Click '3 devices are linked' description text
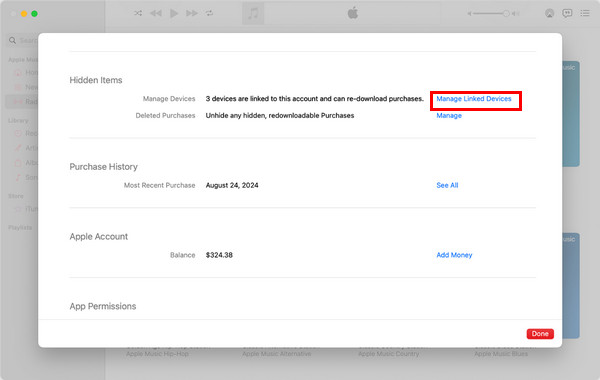The width and height of the screenshot is (600, 380). [x=315, y=99]
